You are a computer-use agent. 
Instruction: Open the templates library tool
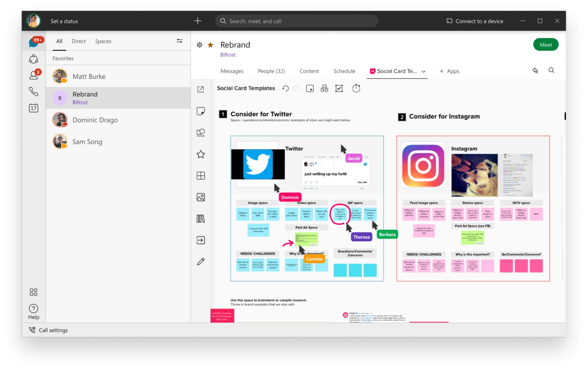pos(200,218)
